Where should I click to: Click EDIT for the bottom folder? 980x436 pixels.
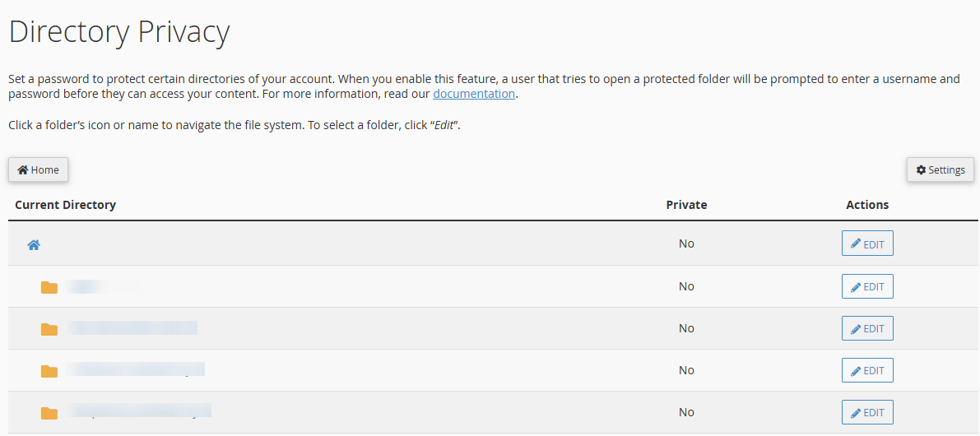tap(867, 412)
